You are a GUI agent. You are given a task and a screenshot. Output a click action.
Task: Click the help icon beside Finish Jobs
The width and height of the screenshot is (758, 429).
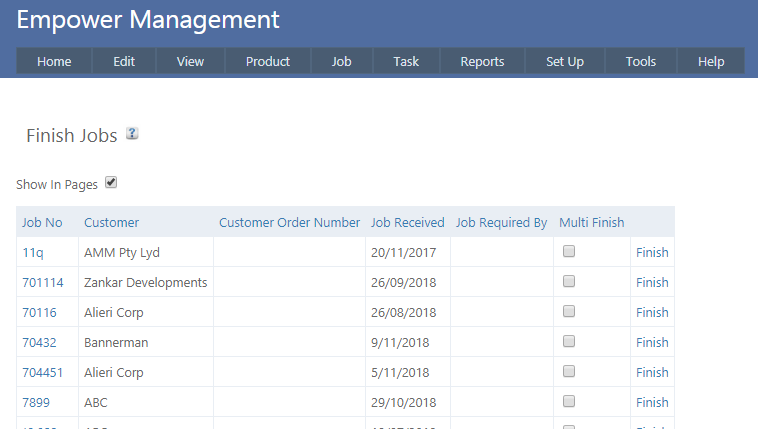pos(132,134)
